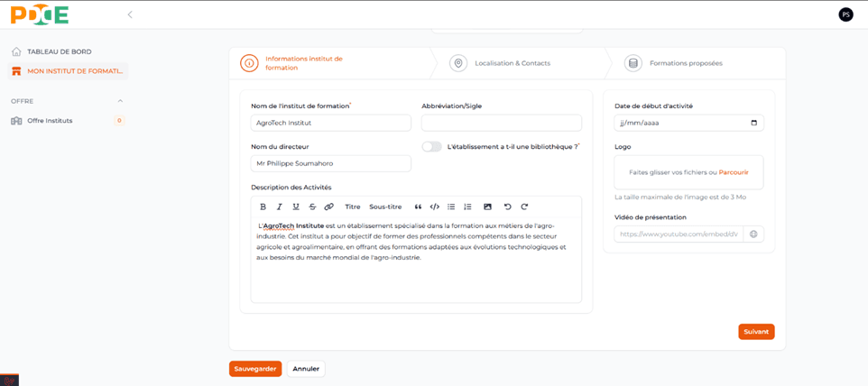Click the globe icon beside video URL
The height and width of the screenshot is (386, 868).
[x=753, y=234]
